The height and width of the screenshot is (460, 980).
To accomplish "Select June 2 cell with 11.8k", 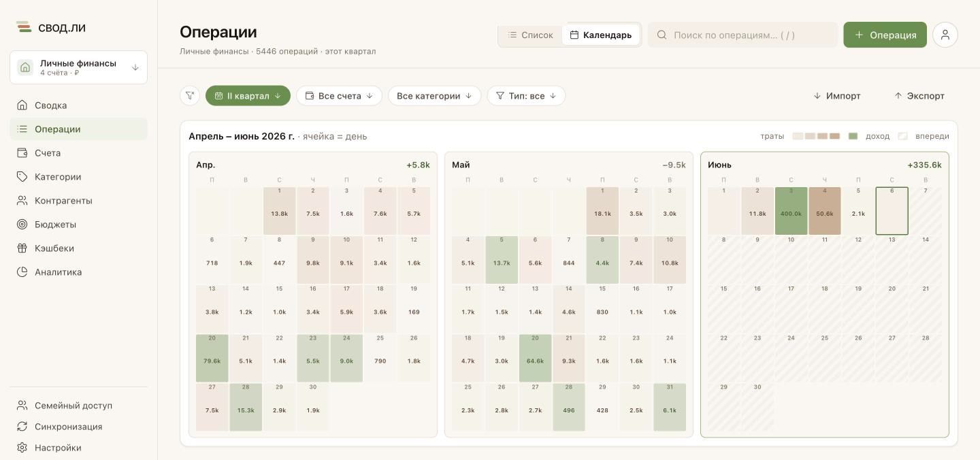I will tap(757, 211).
